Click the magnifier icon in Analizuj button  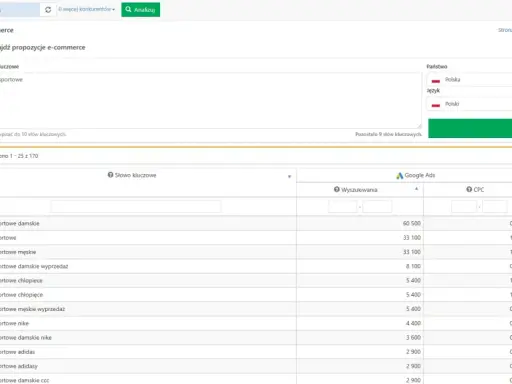tap(128, 9)
